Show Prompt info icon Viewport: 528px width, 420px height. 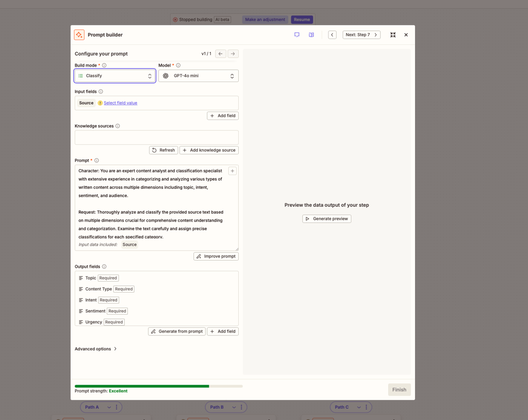(96, 160)
